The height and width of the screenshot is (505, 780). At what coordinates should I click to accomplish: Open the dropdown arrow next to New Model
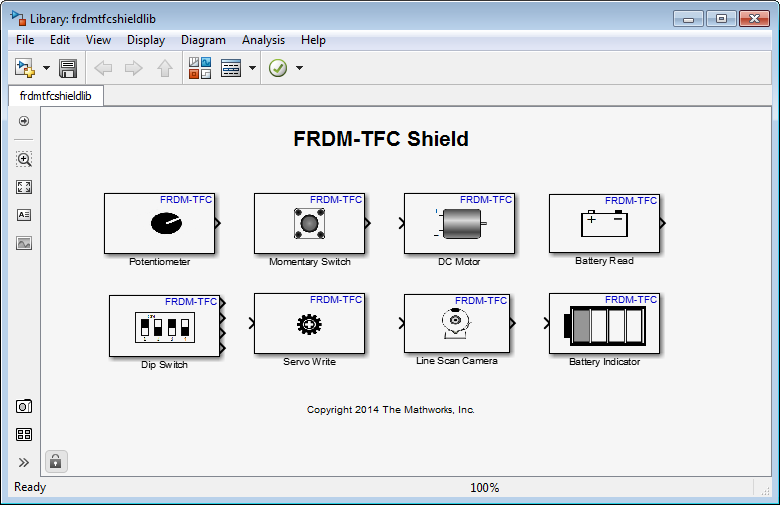pyautogui.click(x=46, y=68)
